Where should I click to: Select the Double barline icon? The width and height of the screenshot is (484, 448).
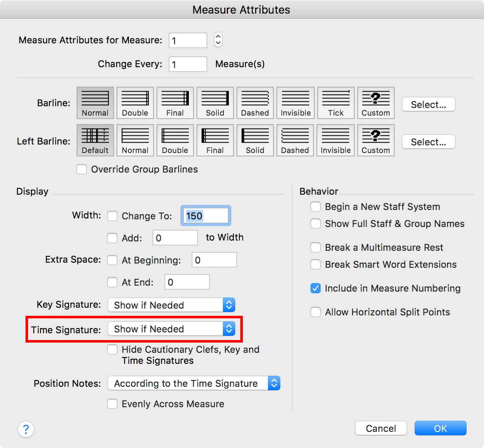135,102
